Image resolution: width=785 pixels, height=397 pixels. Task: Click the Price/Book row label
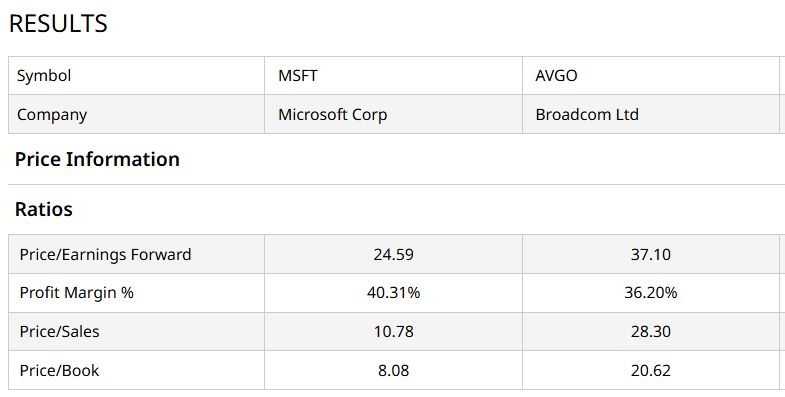point(59,370)
